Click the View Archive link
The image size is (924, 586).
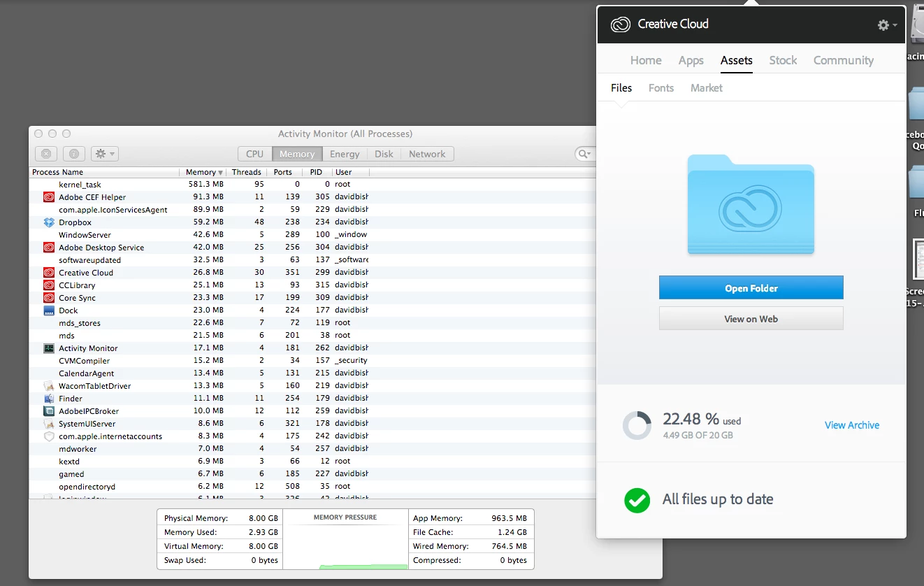point(852,425)
